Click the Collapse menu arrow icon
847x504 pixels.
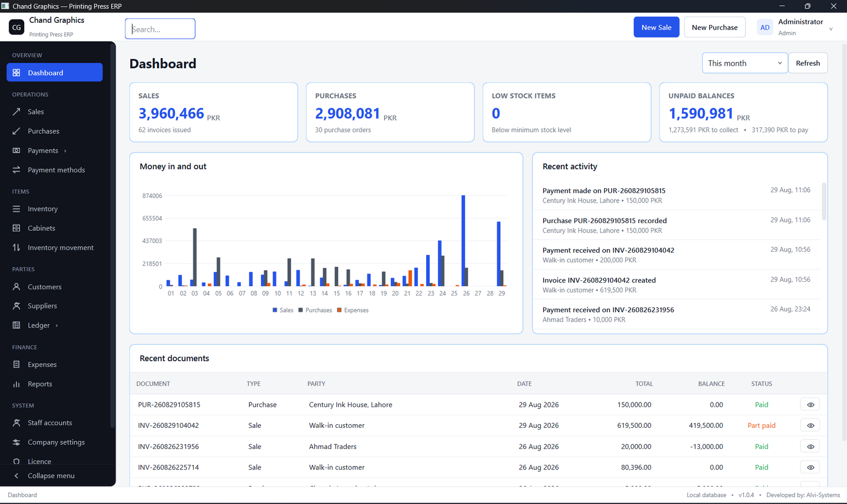click(x=16, y=475)
